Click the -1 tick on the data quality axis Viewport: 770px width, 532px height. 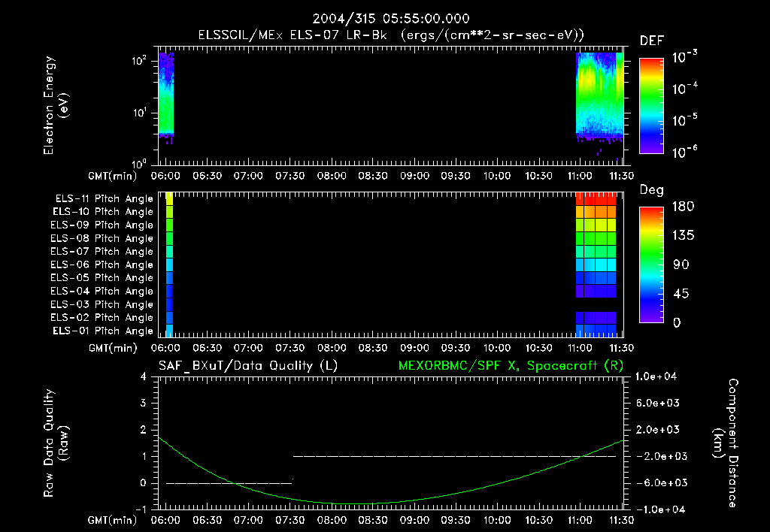tap(141, 509)
